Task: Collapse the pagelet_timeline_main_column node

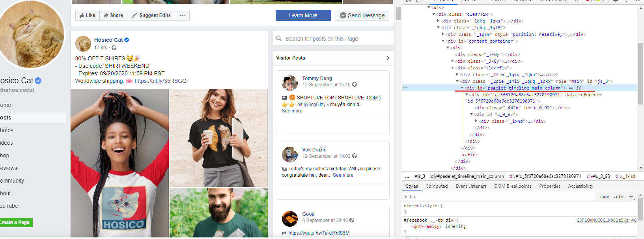Action: [x=462, y=88]
